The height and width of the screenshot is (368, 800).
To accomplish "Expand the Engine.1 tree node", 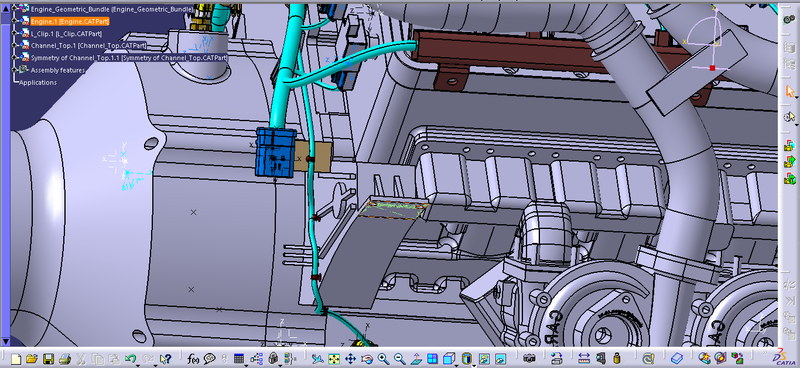I will (x=14, y=21).
